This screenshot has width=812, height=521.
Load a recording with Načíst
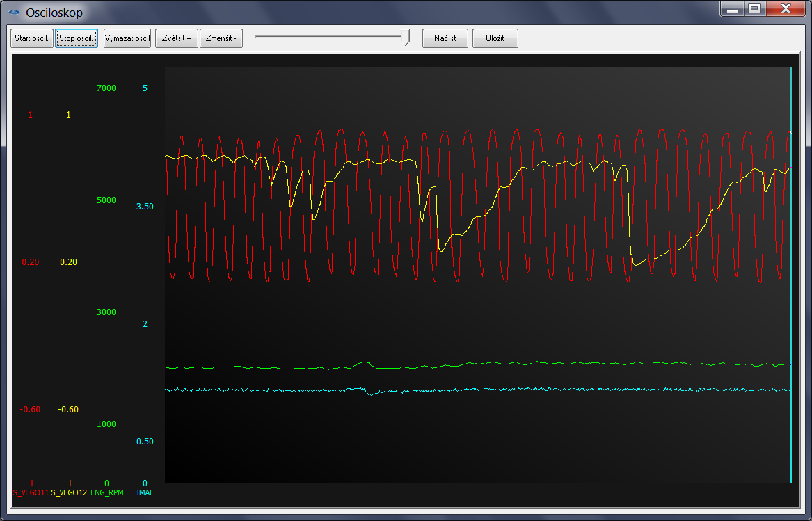point(445,38)
